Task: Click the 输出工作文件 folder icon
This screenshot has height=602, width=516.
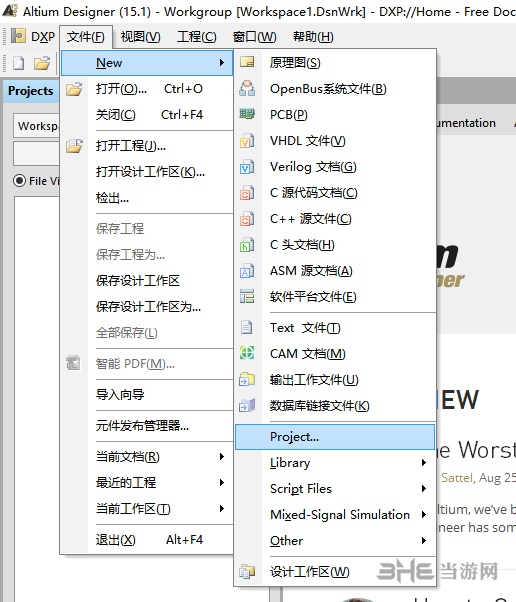Action: pyautogui.click(x=247, y=379)
